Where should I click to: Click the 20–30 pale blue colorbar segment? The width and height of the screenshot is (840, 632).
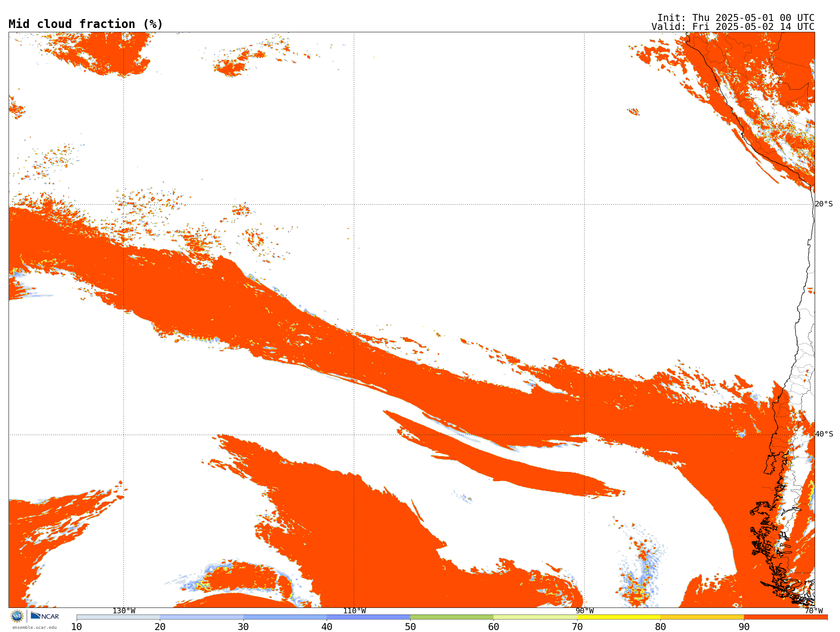[201, 617]
